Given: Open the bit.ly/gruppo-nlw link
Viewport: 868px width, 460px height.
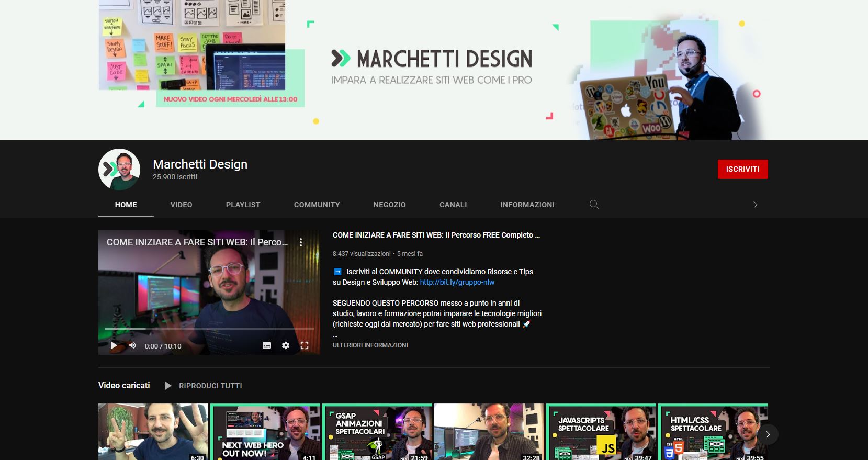Looking at the screenshot, I should [457, 282].
